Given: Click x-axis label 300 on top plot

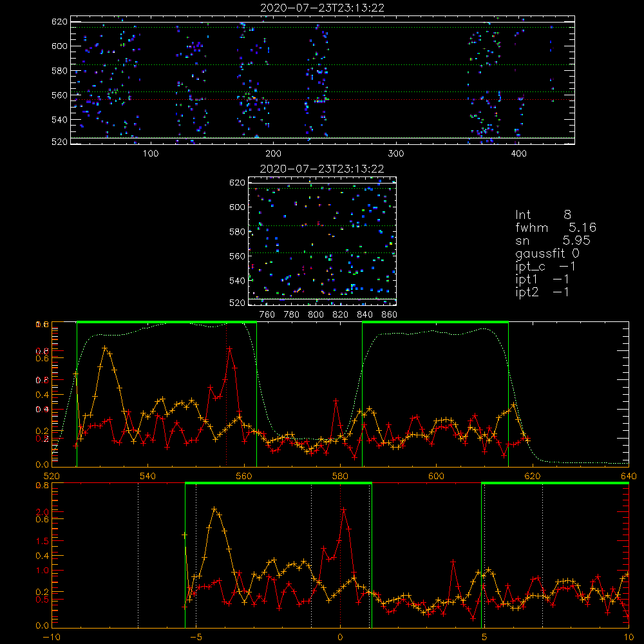Looking at the screenshot, I should pyautogui.click(x=396, y=154).
